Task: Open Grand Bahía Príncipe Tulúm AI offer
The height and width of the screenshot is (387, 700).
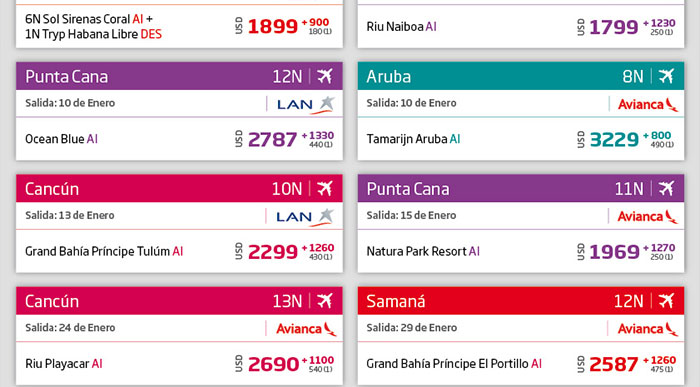Action: point(104,251)
